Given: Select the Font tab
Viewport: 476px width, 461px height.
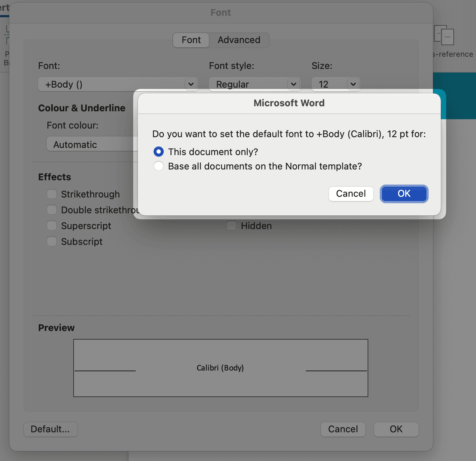Looking at the screenshot, I should point(191,40).
